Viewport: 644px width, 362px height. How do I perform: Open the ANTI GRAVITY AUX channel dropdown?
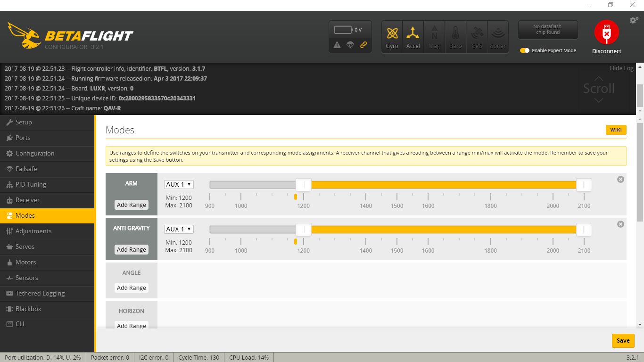179,229
